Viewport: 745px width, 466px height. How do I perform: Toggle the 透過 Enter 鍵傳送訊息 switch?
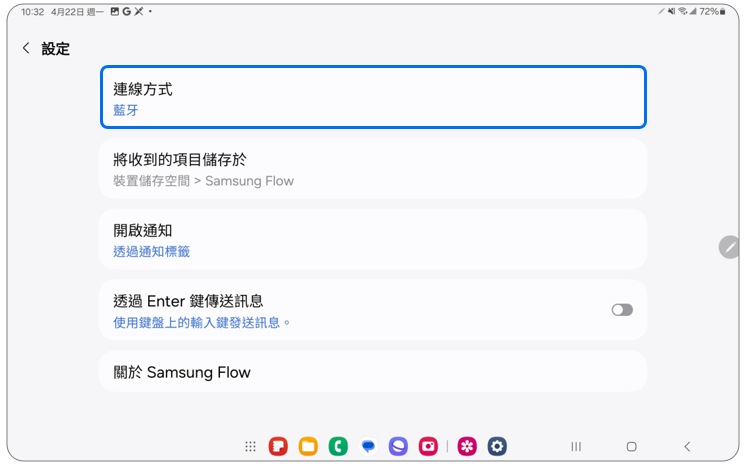pos(622,310)
